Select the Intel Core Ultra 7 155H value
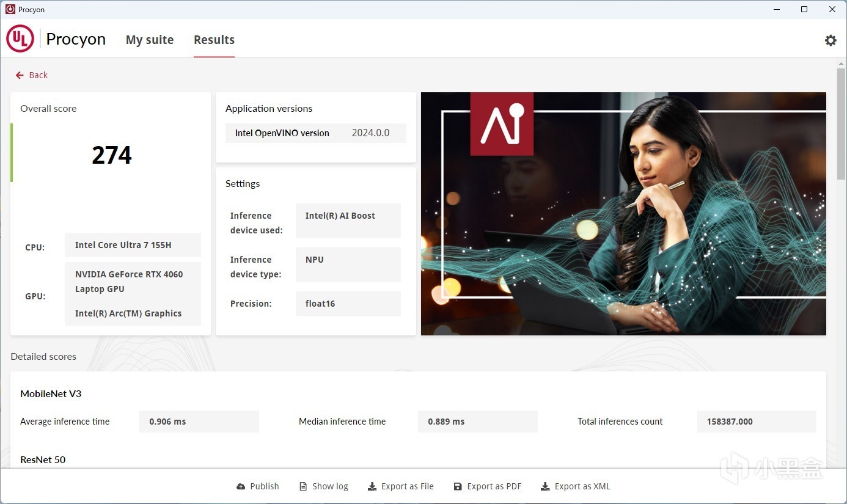847x504 pixels. pos(133,245)
